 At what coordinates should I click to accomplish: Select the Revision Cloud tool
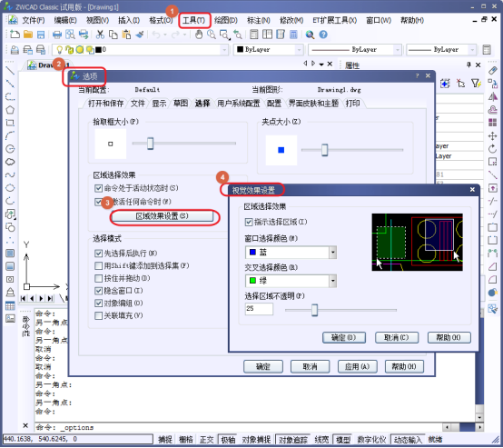click(10, 162)
